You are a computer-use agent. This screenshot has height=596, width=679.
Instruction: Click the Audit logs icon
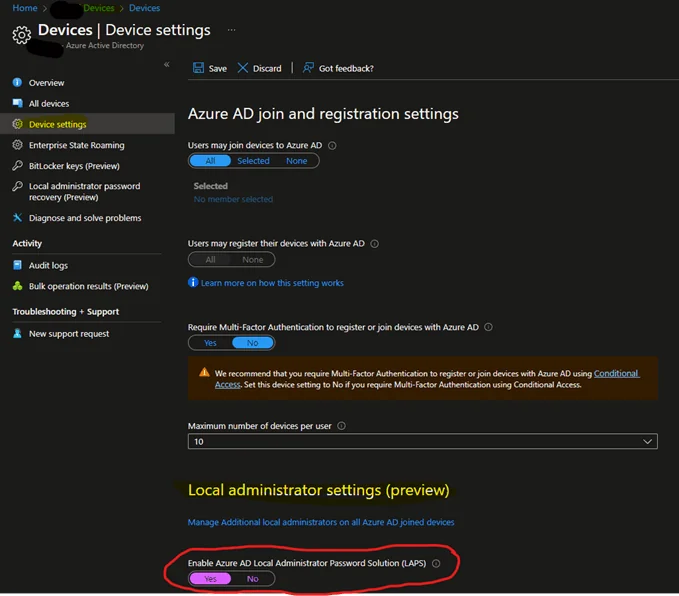pos(18,265)
